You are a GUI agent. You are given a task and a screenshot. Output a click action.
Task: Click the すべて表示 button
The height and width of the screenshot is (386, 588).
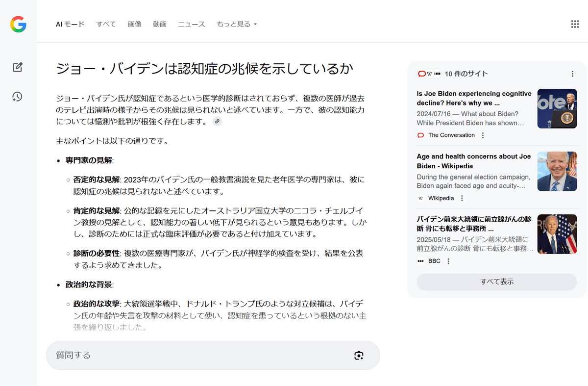496,282
